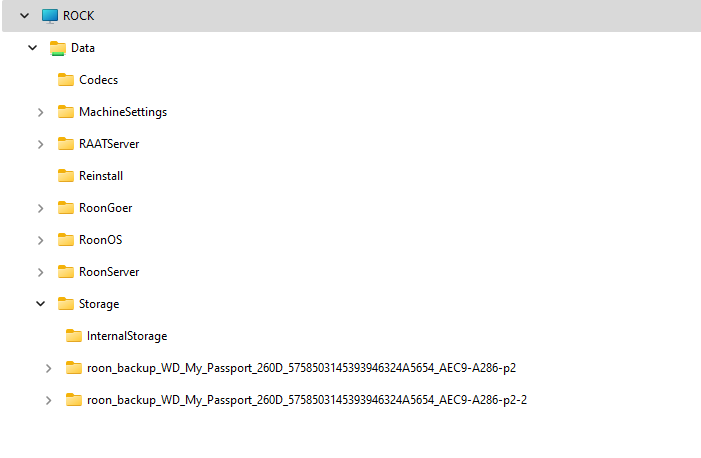Image resolution: width=701 pixels, height=458 pixels.
Task: Select the Storage folder label
Action: pyautogui.click(x=98, y=304)
